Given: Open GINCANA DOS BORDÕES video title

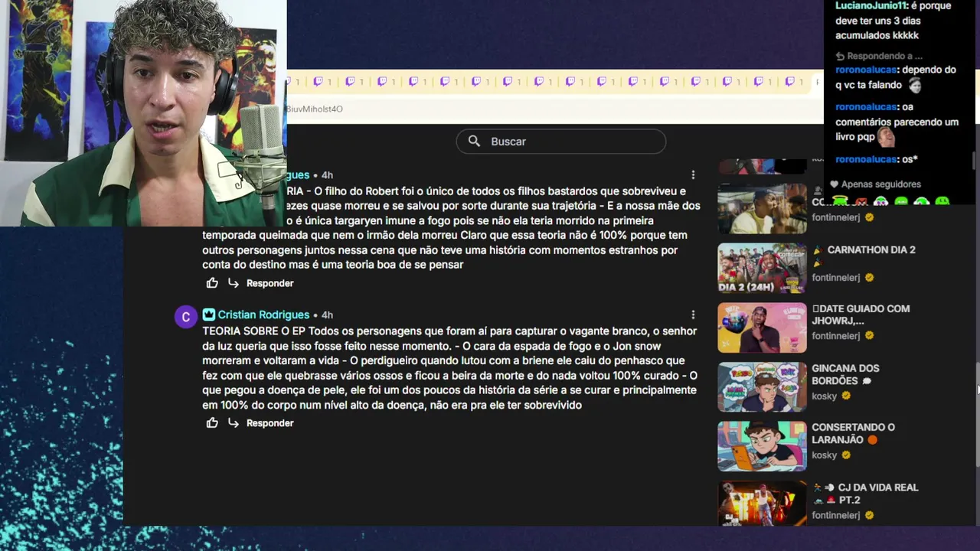Looking at the screenshot, I should [845, 374].
